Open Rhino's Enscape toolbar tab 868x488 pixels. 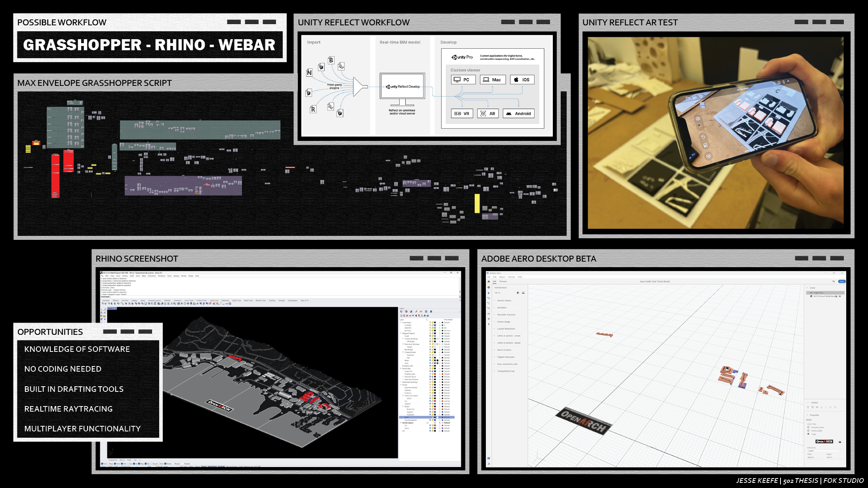282,300
